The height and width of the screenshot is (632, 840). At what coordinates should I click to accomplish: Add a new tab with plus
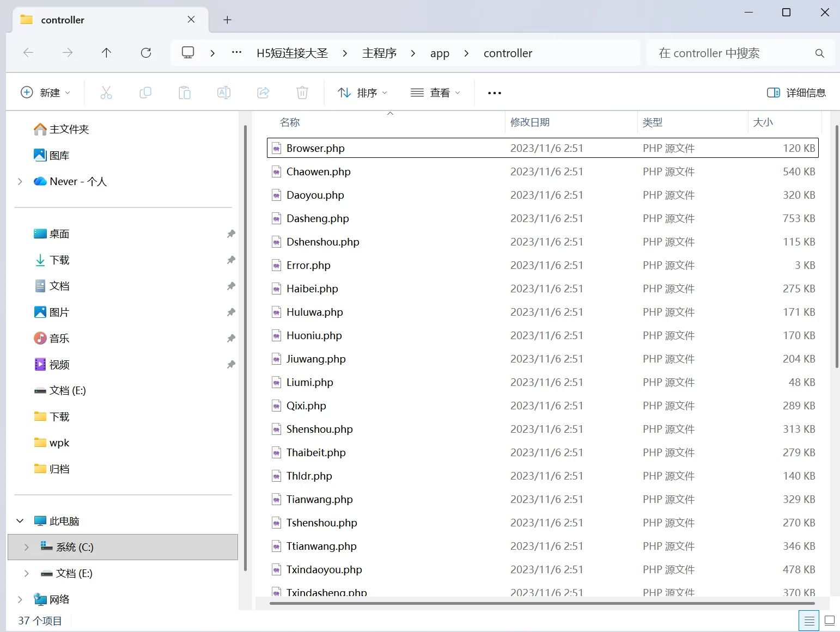(x=228, y=20)
